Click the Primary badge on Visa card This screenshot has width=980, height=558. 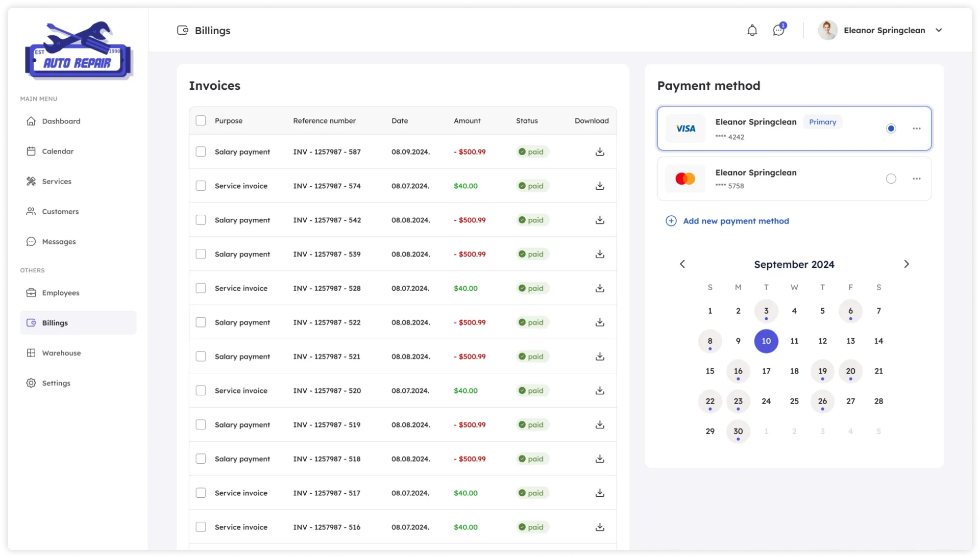(822, 122)
